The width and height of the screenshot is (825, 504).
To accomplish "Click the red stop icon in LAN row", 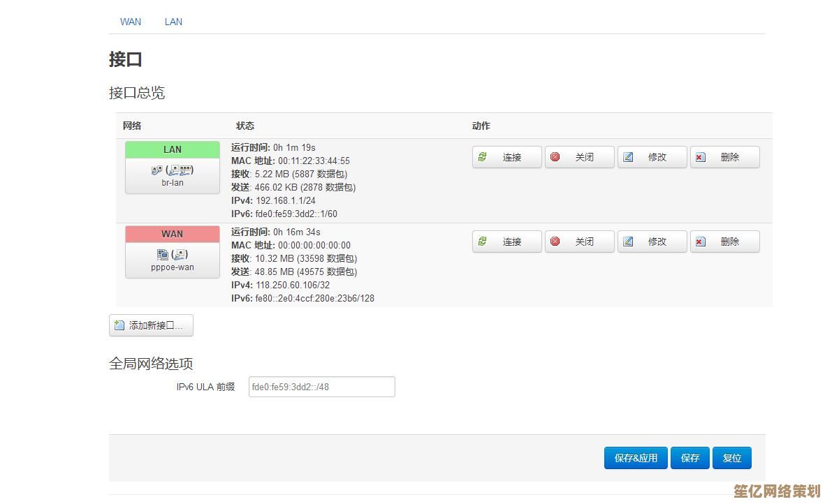I will tap(555, 157).
